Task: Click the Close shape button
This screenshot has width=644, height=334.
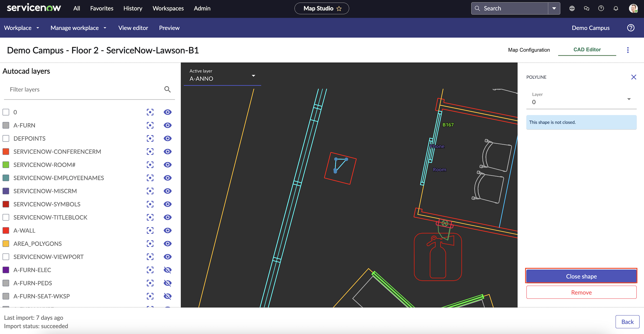Action: pyautogui.click(x=581, y=276)
